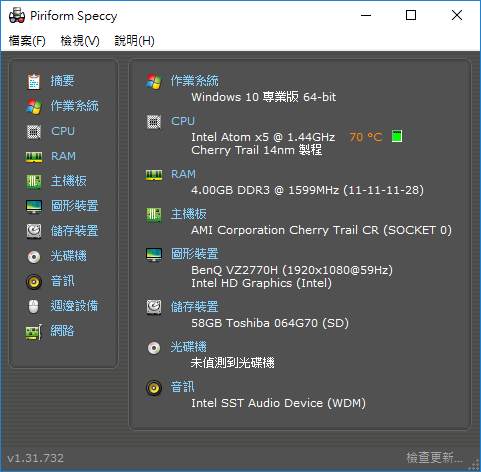Click the 週邊設備 mouse icon in sidebar
This screenshot has width=481, height=472.
pyautogui.click(x=34, y=307)
